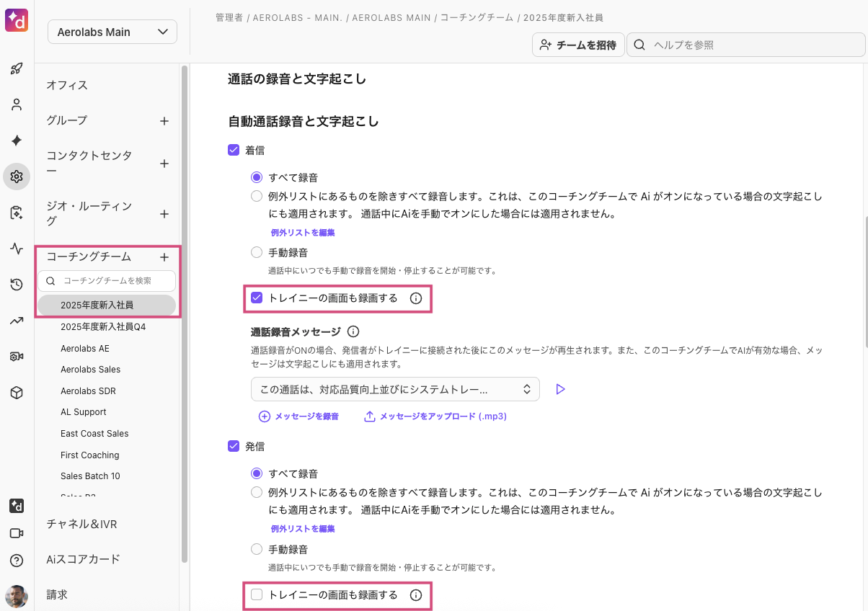Select 2025年度新入社員Q4 coaching team

(x=103, y=327)
